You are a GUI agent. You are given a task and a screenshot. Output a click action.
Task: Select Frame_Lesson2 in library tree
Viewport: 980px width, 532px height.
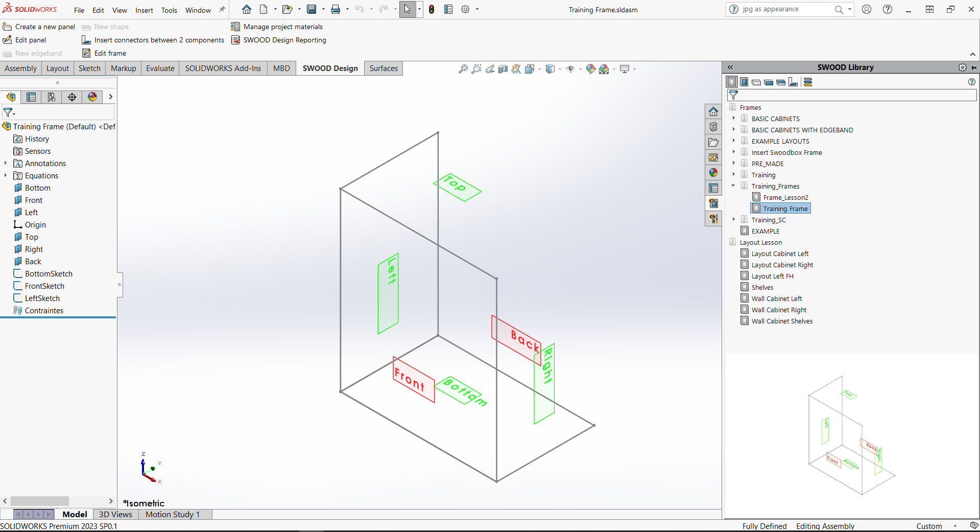(785, 197)
